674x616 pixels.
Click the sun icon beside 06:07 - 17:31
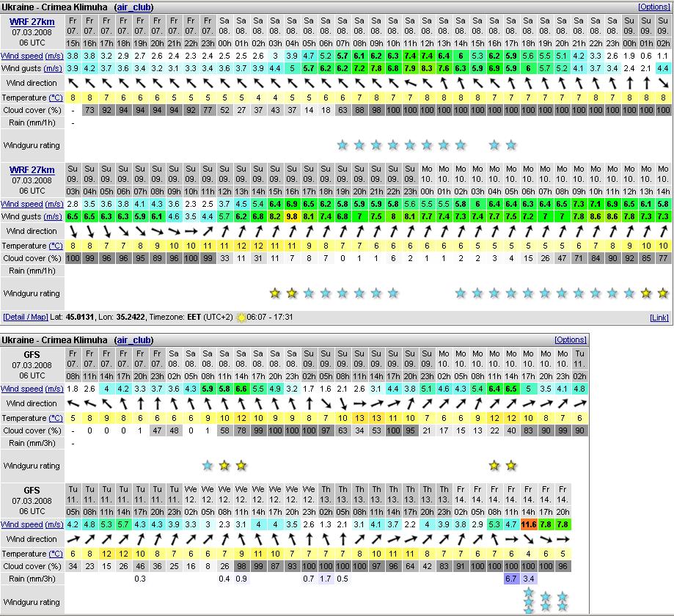[x=241, y=318]
